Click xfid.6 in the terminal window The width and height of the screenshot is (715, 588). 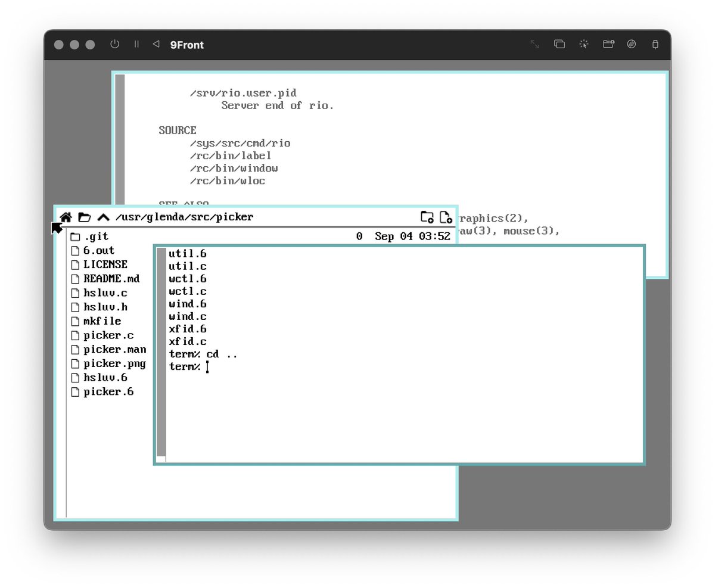pos(188,329)
